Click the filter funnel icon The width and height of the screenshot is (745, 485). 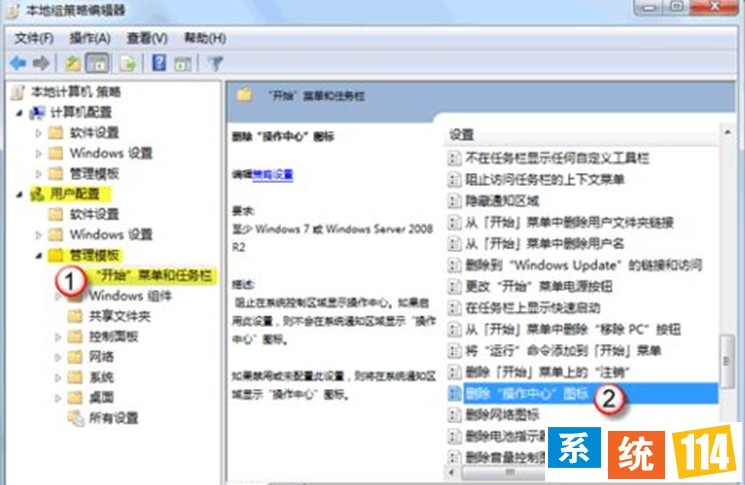(x=215, y=63)
